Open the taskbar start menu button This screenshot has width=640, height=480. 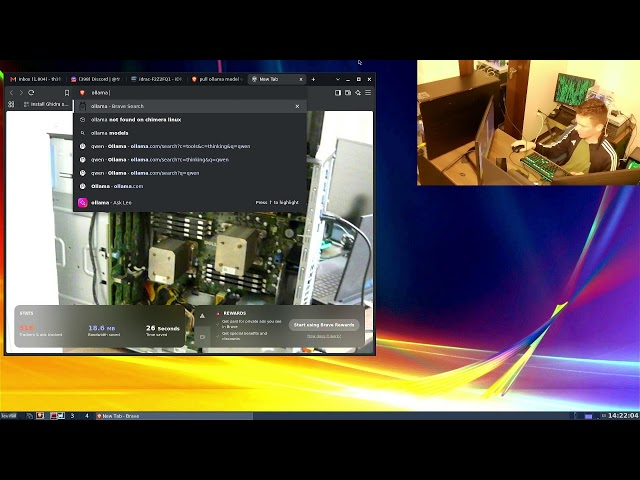tap(9, 416)
